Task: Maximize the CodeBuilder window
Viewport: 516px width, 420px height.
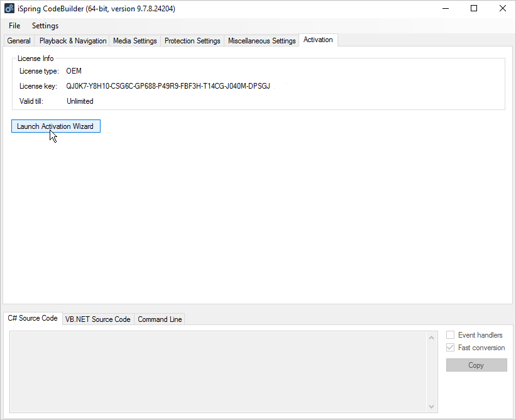Action: click(x=474, y=9)
